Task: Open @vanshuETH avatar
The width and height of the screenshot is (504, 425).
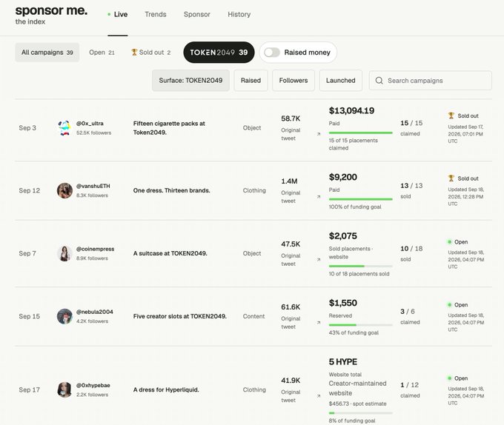Action: pyautogui.click(x=64, y=191)
